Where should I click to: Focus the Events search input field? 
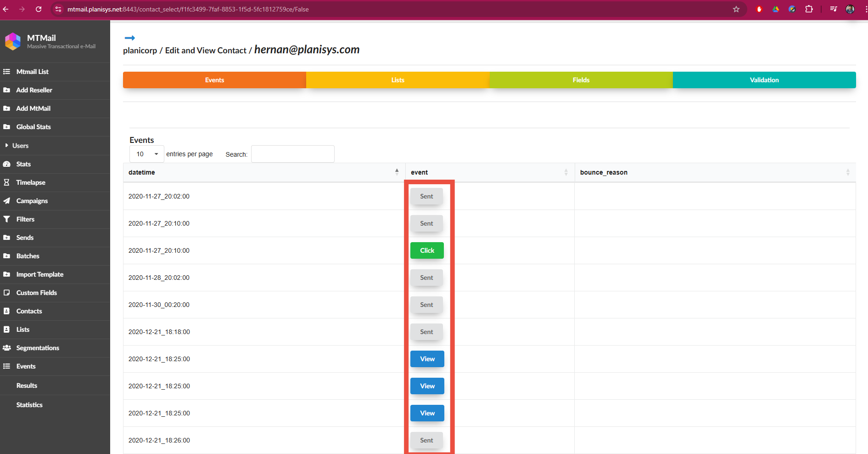click(x=292, y=154)
